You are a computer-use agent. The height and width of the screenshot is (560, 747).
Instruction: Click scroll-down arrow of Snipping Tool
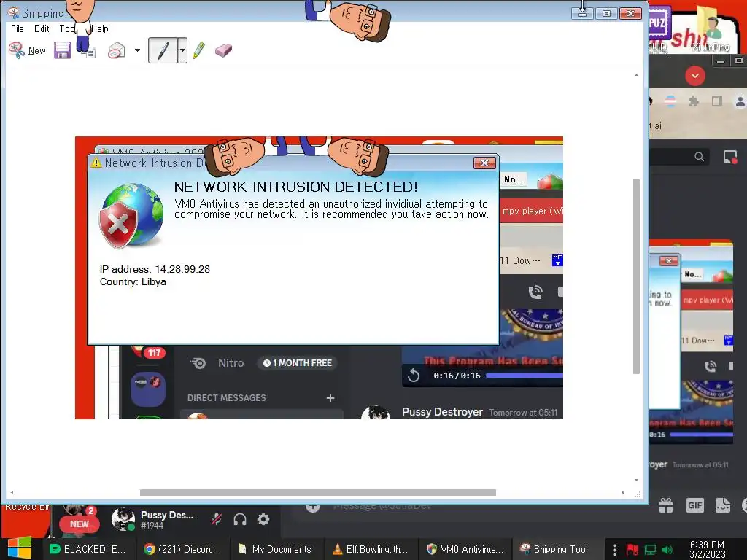(x=636, y=480)
